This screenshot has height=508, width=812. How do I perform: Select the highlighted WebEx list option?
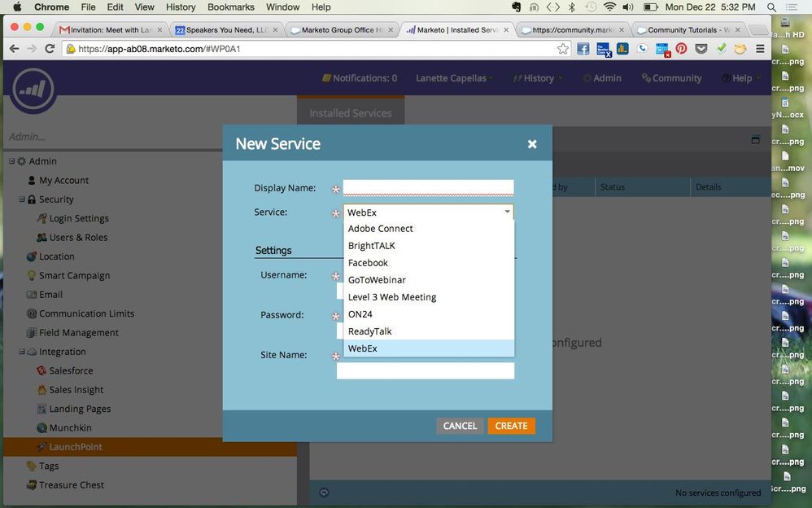pyautogui.click(x=429, y=348)
